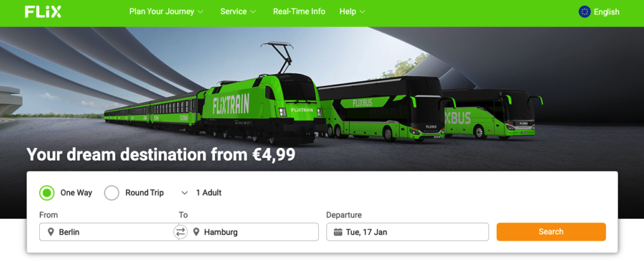Expand the Help menu
Image resolution: width=644 pixels, height=261 pixels.
352,11
